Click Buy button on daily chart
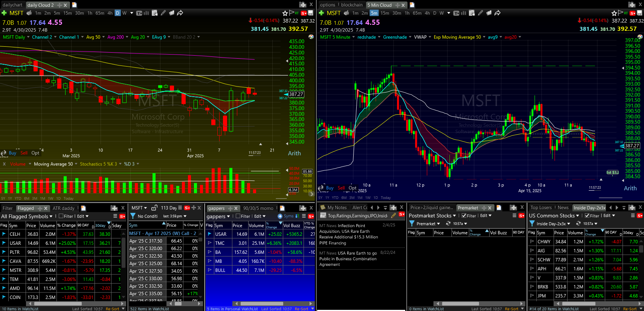This screenshot has width=644, height=311. pyautogui.click(x=12, y=153)
